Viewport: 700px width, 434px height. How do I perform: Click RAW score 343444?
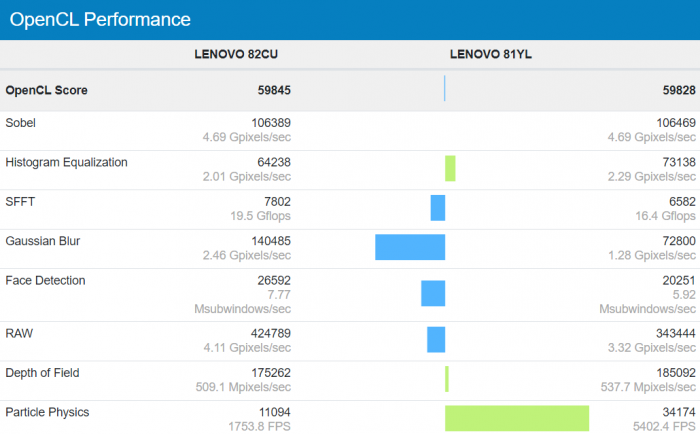(x=676, y=334)
